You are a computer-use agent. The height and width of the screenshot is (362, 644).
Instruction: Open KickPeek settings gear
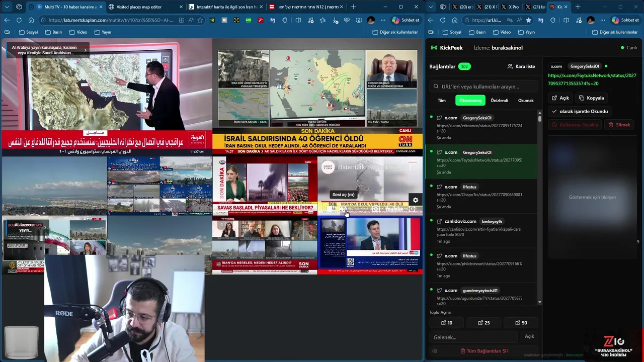(x=435, y=351)
